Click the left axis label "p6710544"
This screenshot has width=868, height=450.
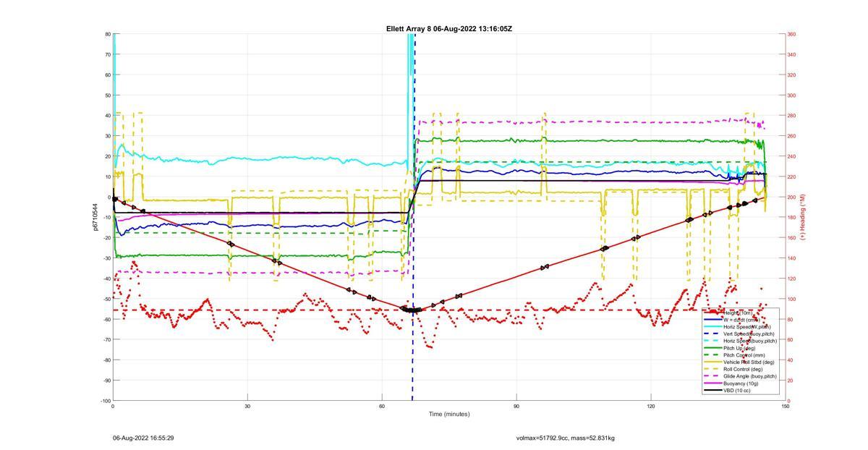(x=95, y=217)
